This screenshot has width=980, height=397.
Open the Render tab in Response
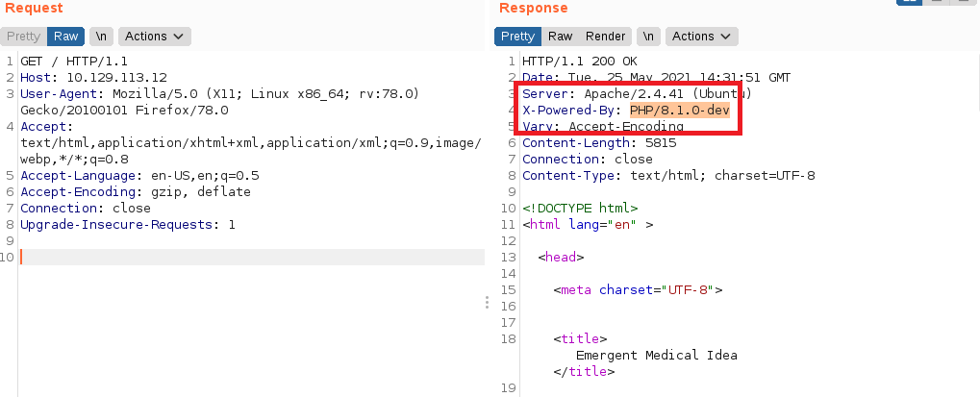[x=605, y=37]
